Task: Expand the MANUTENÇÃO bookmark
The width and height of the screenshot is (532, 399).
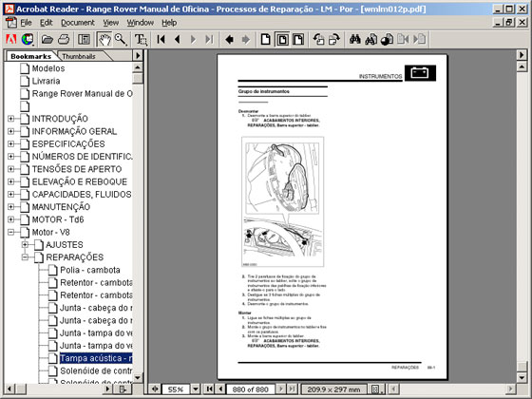Action: click(10, 207)
